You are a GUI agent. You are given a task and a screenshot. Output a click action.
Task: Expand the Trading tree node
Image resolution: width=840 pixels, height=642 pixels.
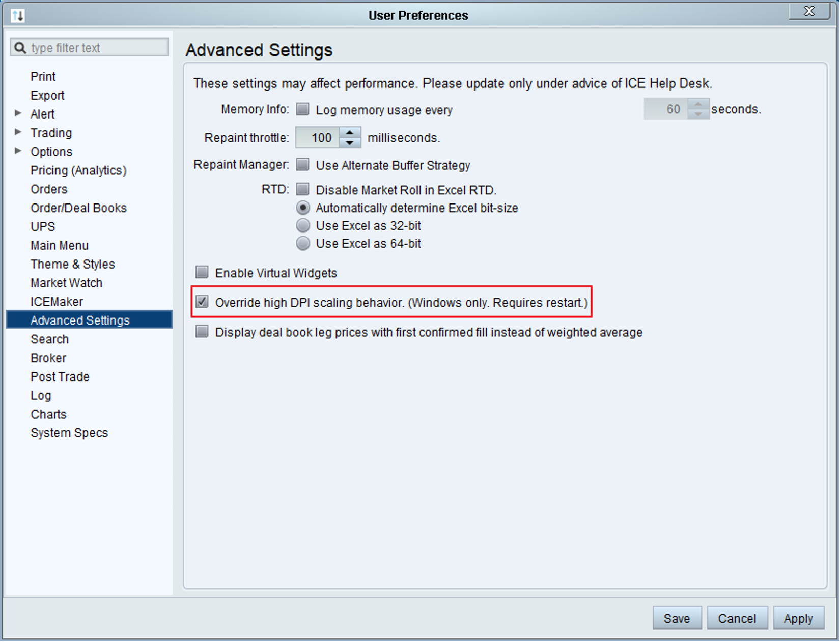coord(18,132)
